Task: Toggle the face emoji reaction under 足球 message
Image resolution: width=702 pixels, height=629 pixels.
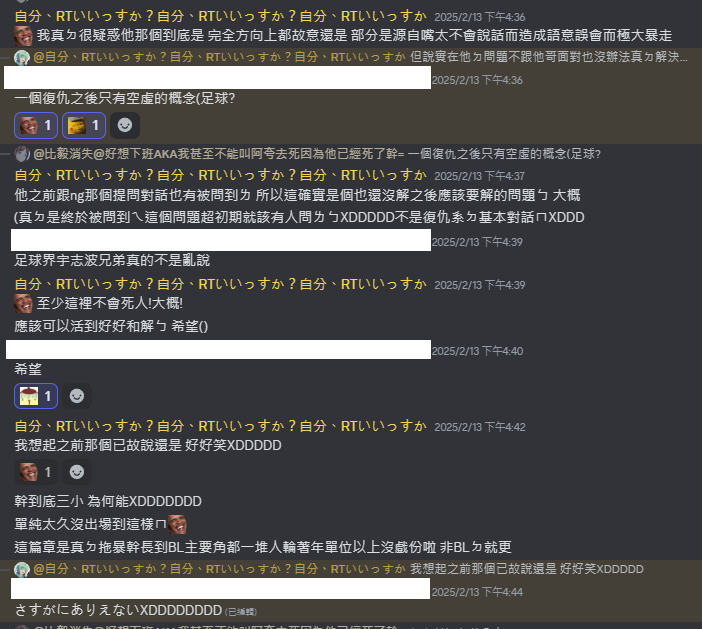Action: tap(36, 125)
